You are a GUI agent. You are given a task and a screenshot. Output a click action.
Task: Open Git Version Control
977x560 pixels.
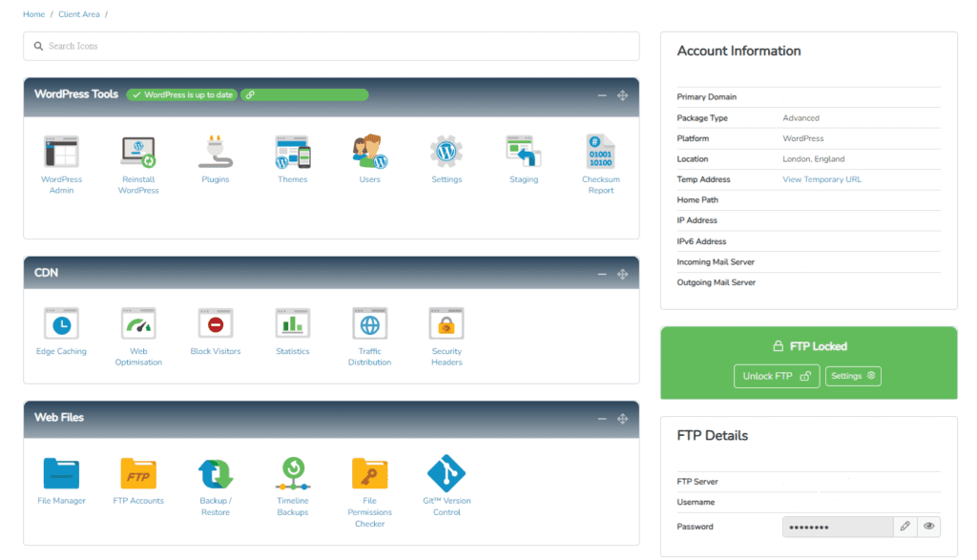tap(447, 473)
